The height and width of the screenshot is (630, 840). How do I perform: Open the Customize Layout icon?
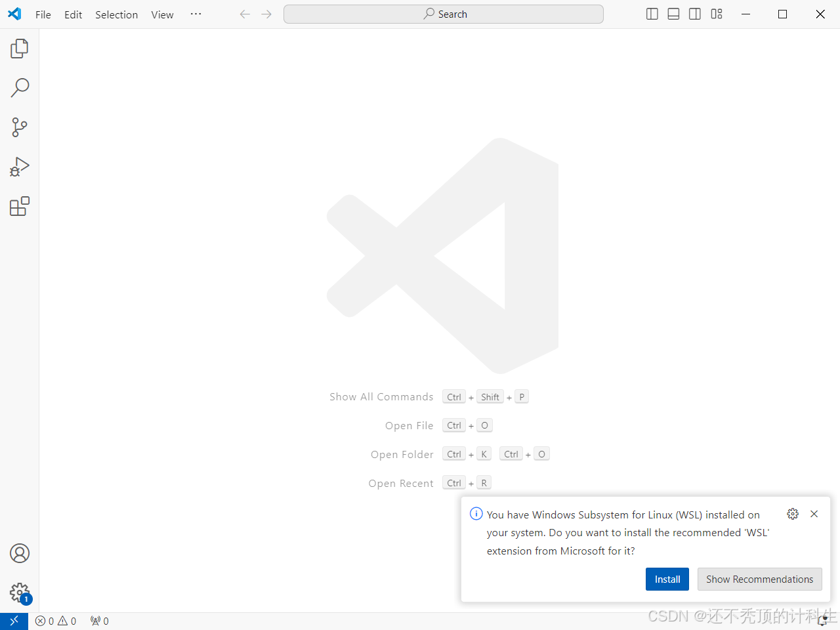click(x=717, y=14)
